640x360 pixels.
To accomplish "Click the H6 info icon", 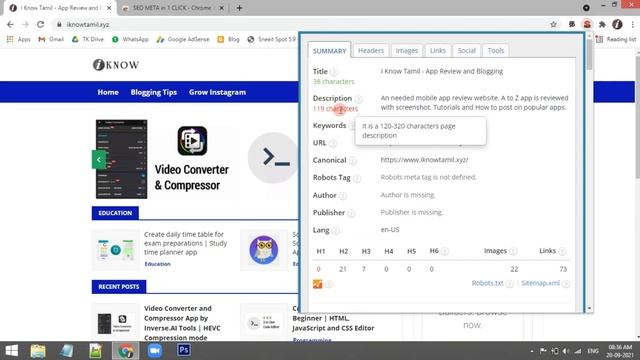I will click(445, 251).
